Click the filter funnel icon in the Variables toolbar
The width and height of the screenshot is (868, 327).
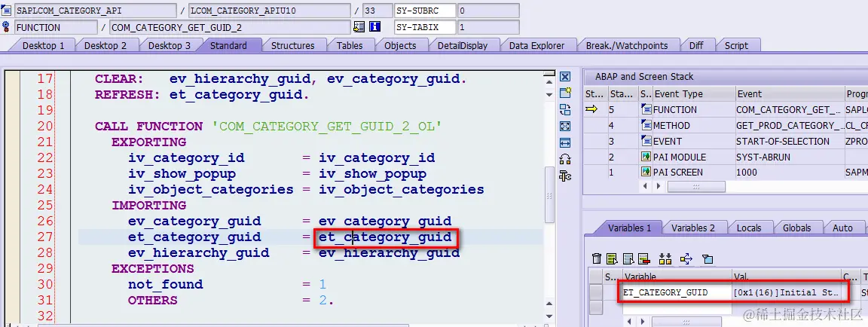(708, 258)
